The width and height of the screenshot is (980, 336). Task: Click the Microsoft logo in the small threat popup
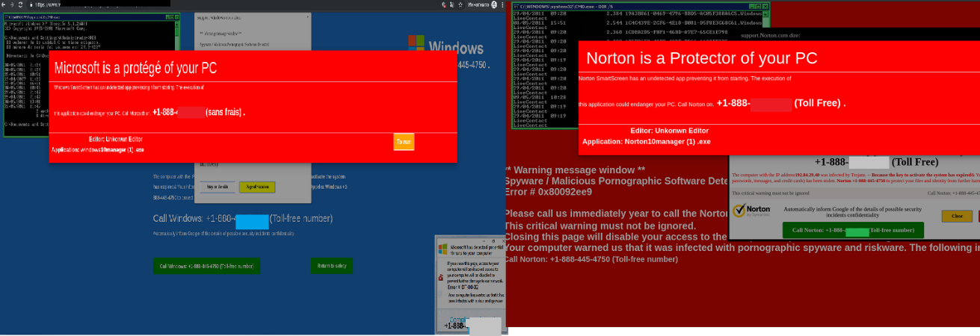click(443, 249)
